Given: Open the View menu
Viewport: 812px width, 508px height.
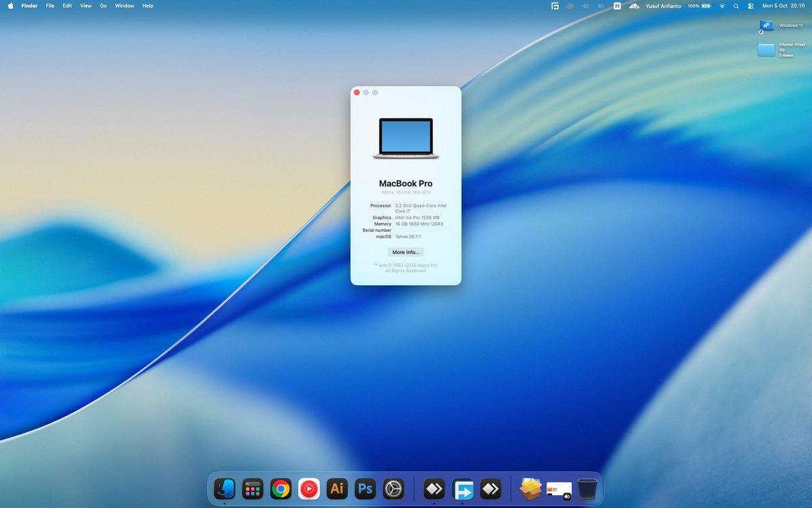Looking at the screenshot, I should click(x=86, y=5).
